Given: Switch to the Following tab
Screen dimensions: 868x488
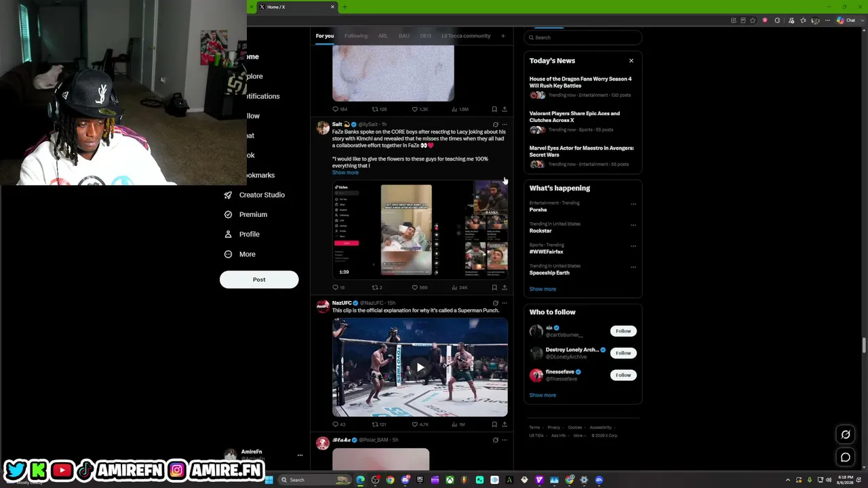Looking at the screenshot, I should [x=356, y=36].
